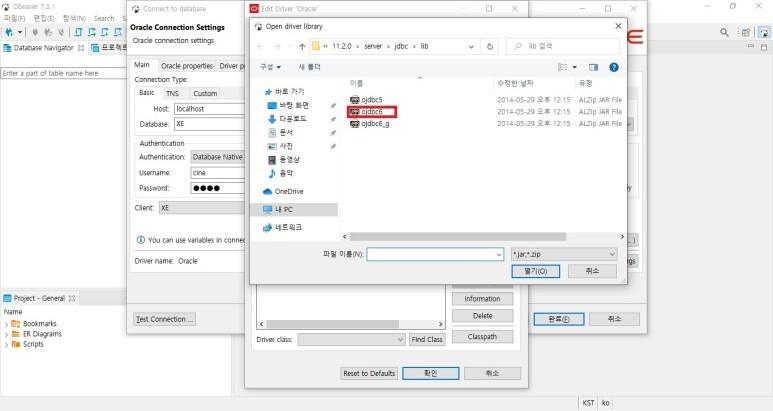The width and height of the screenshot is (773, 411).
Task: Go up one folder with the up arrow
Action: coord(302,46)
